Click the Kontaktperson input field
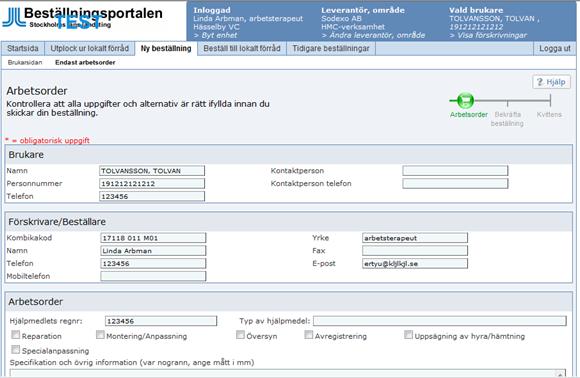The height and width of the screenshot is (378, 580). click(x=455, y=171)
